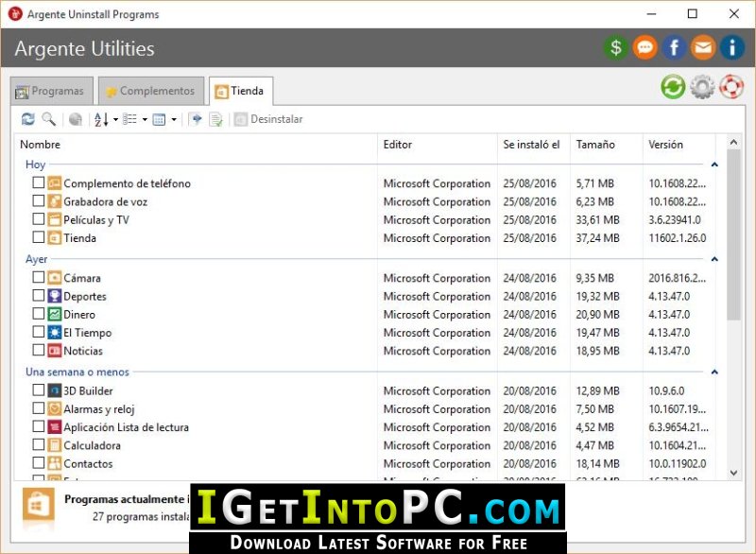This screenshot has height=554, width=756.
Task: Click the 37,24 MB size cell
Action: 598,238
